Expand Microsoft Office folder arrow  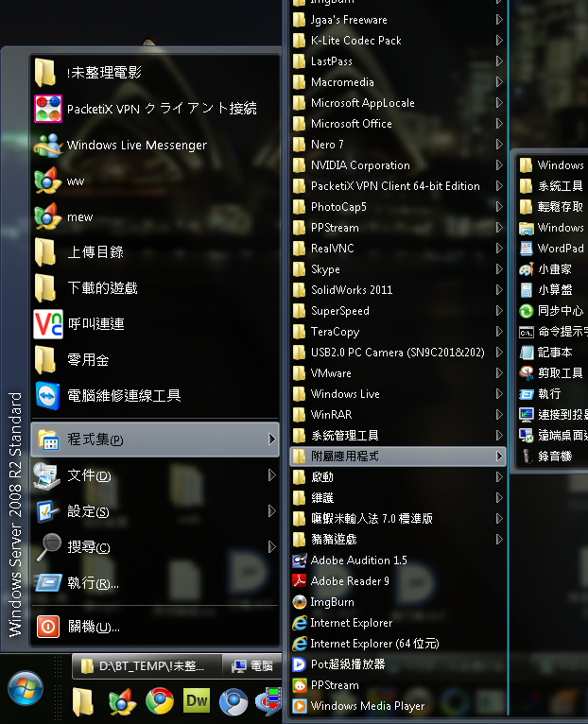(499, 123)
